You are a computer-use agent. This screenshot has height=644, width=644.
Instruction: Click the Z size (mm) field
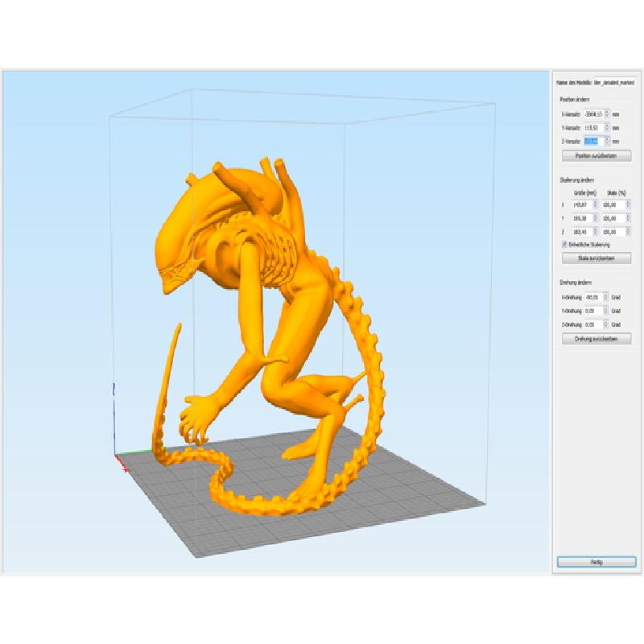click(x=582, y=232)
